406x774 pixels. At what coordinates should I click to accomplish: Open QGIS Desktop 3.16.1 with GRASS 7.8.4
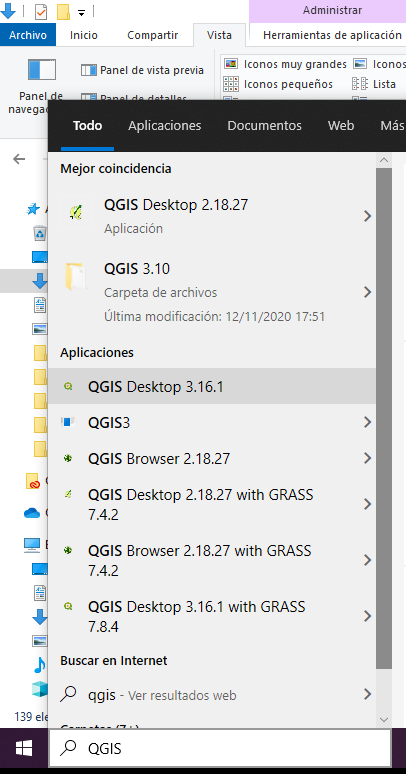[211, 616]
